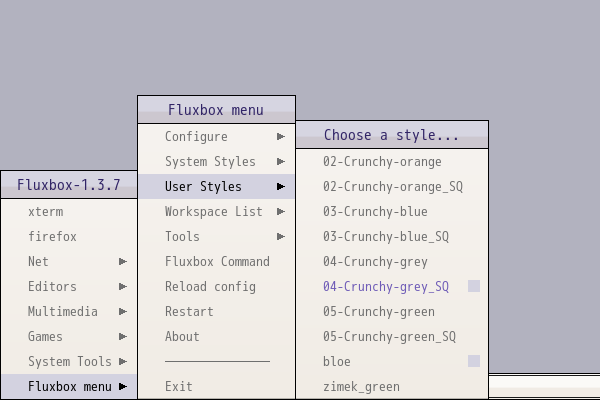The height and width of the screenshot is (400, 600).
Task: Apply the 05-Crunchy-green style
Action: [x=392, y=312]
